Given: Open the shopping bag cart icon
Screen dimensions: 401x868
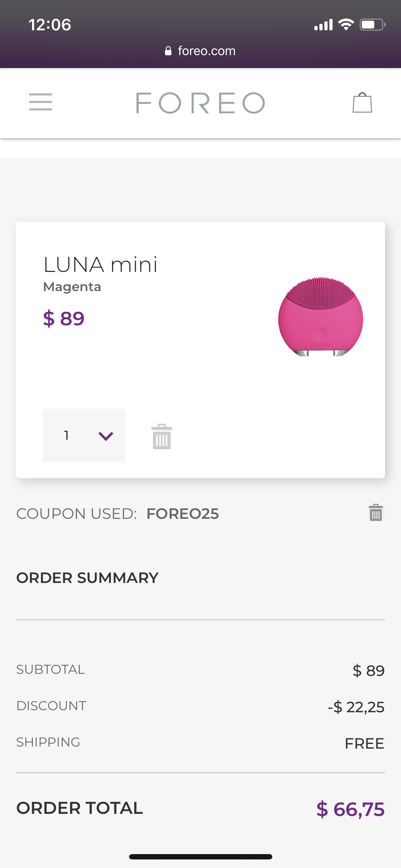Looking at the screenshot, I should 362,103.
